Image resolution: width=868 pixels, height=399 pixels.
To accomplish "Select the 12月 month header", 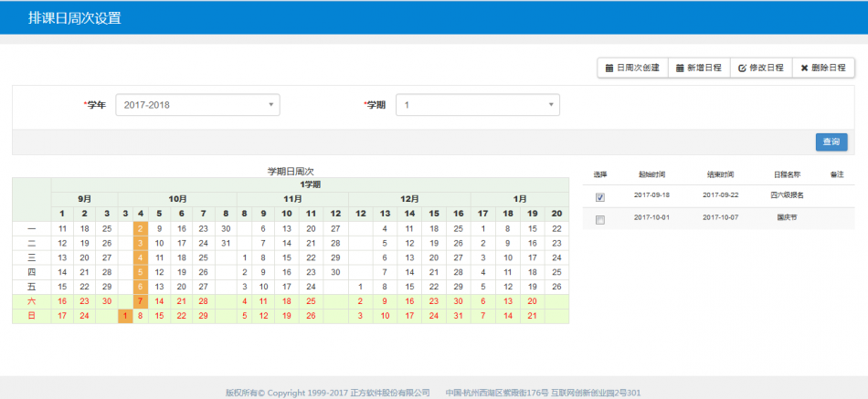I will [x=409, y=198].
